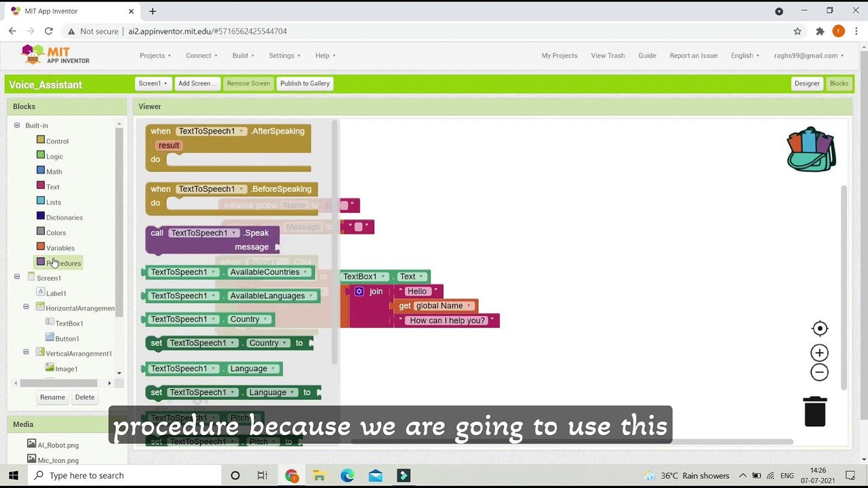This screenshot has width=868, height=488.
Task: Click Add Screen button
Action: pos(197,83)
